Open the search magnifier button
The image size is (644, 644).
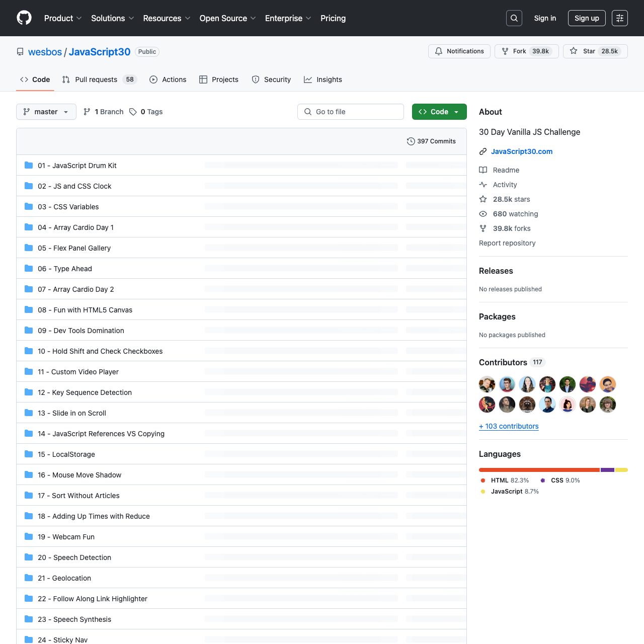[x=514, y=18]
